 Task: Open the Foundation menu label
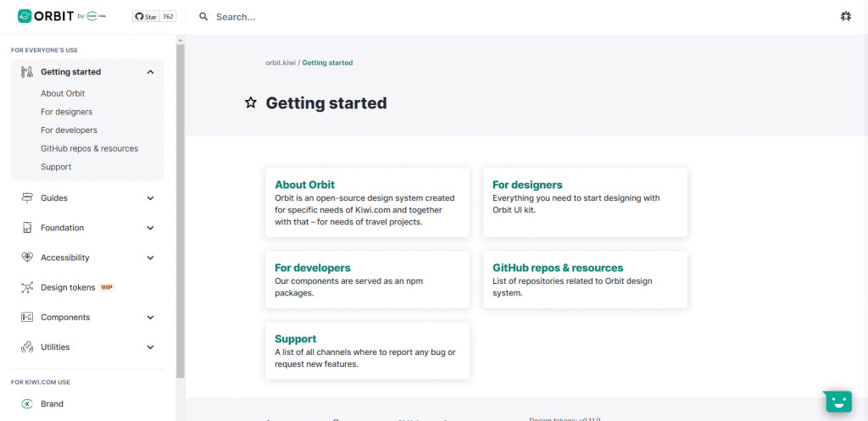pyautogui.click(x=62, y=228)
